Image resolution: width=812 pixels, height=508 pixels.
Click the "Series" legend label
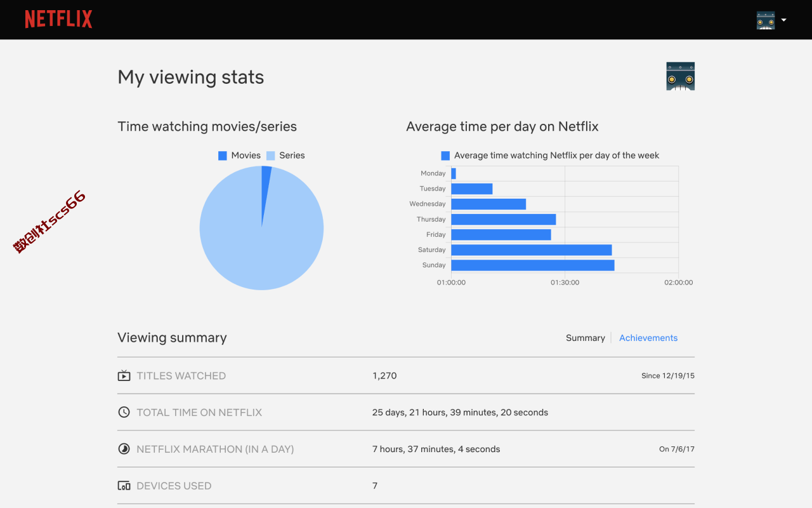(x=292, y=156)
